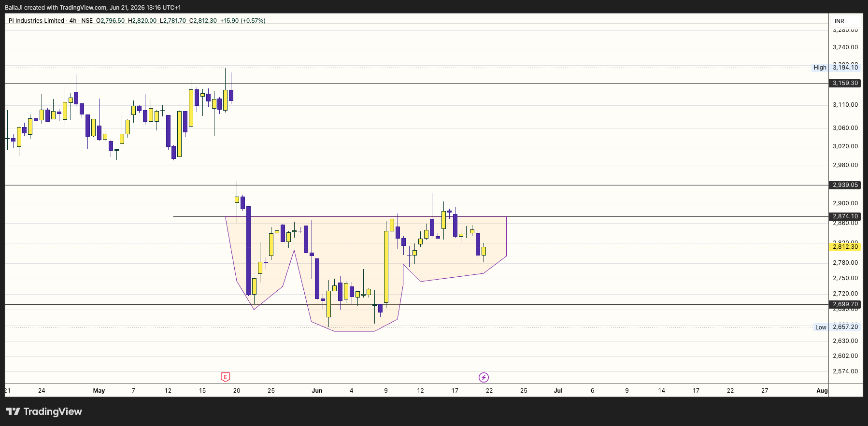
Task: Click the 3,110.00 price scale value
Action: click(x=845, y=105)
